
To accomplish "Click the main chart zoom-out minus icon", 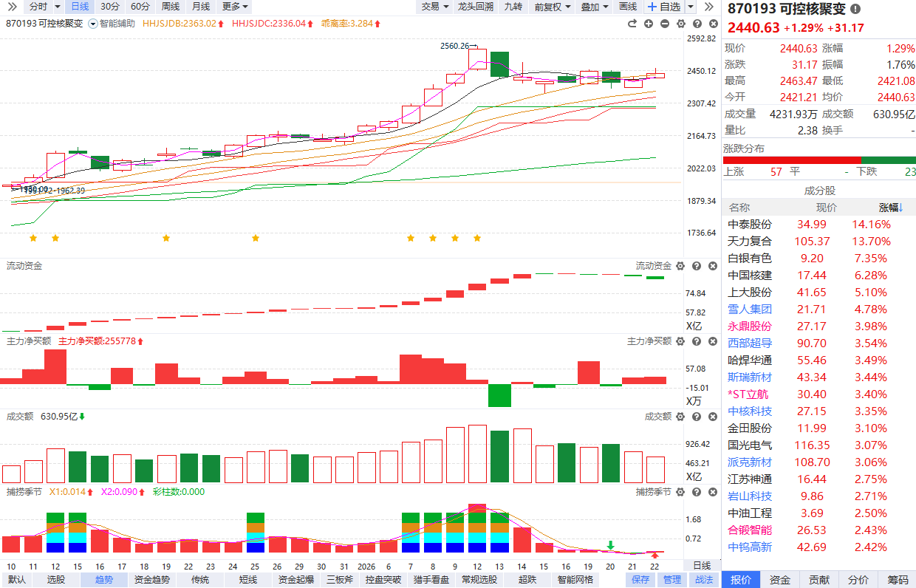I will [x=665, y=24].
